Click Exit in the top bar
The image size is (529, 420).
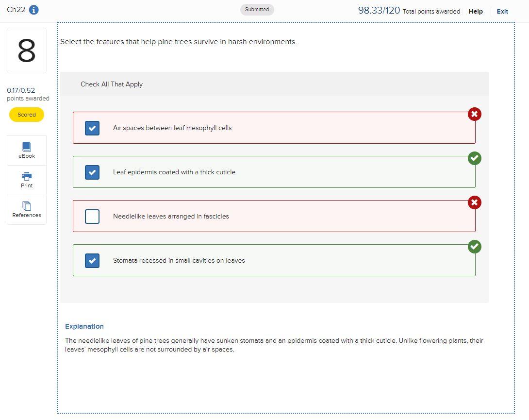tap(502, 11)
